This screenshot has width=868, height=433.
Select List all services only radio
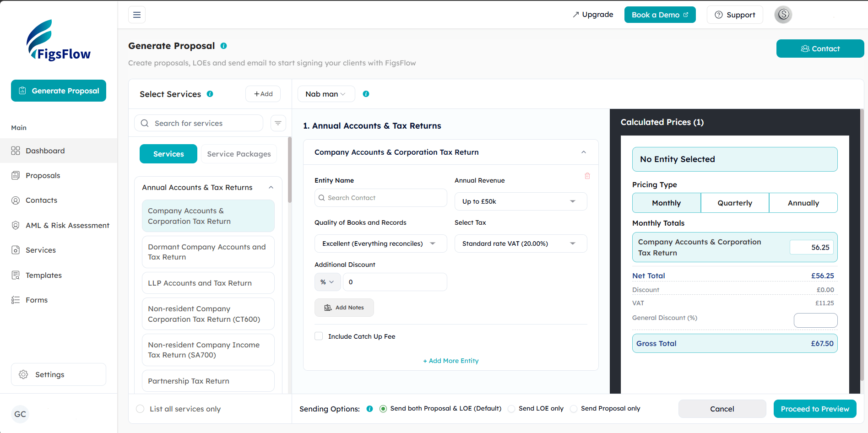click(x=140, y=409)
